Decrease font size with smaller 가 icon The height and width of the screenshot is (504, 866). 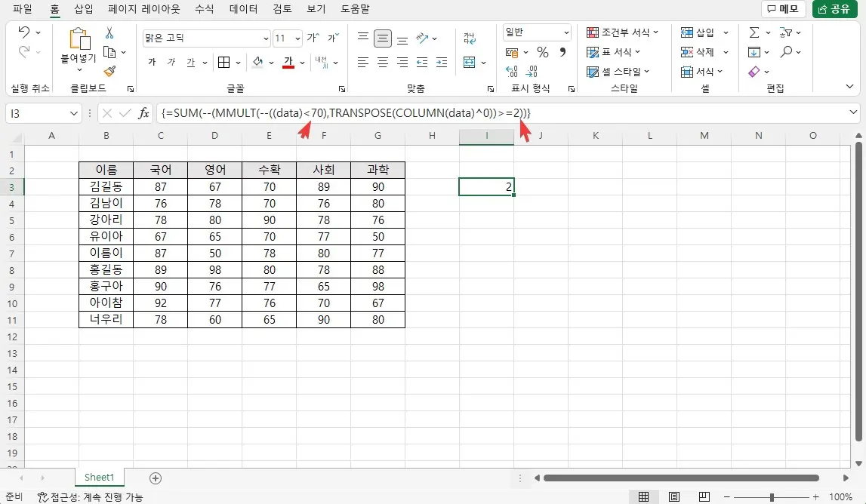pyautogui.click(x=333, y=38)
